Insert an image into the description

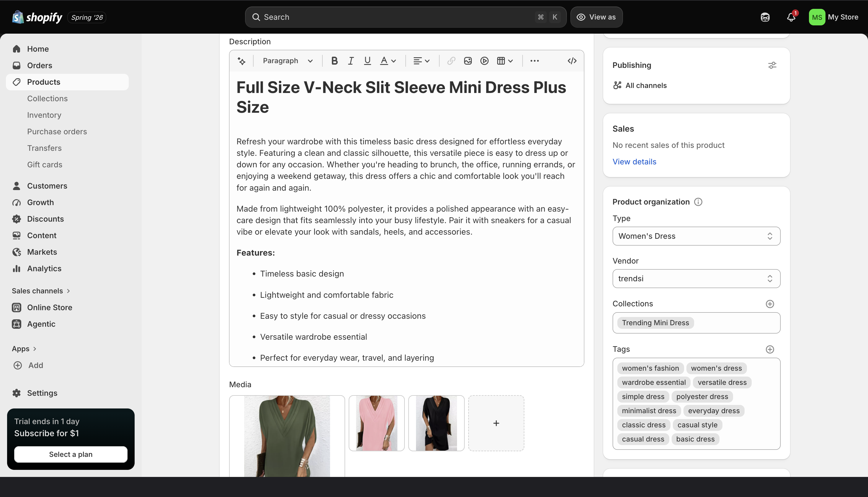468,61
